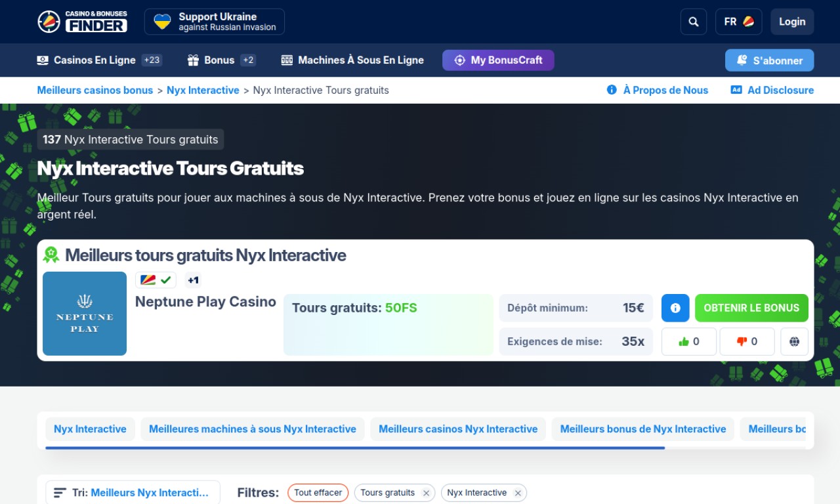840x504 pixels.
Task: Open the Bonus menu item
Action: click(x=219, y=60)
